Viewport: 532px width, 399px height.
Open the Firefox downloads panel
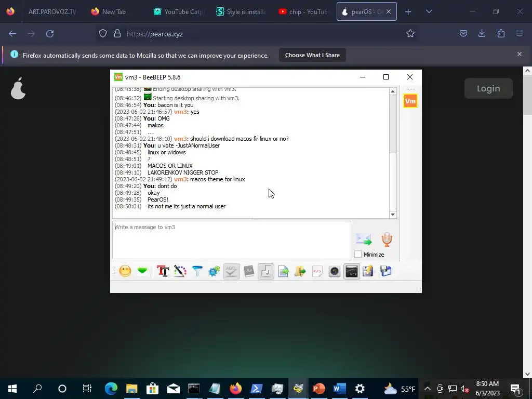482,33
